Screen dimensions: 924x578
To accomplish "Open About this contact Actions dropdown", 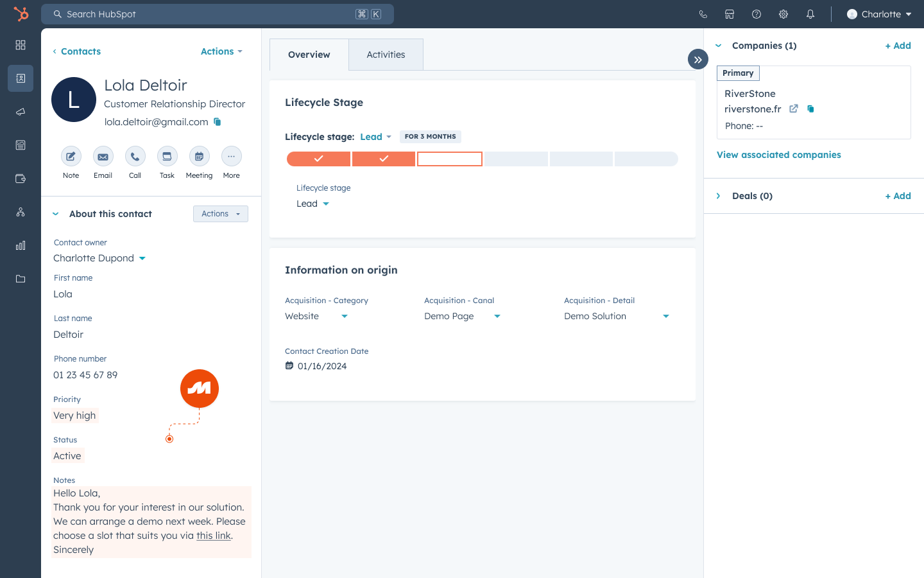I will click(x=221, y=214).
